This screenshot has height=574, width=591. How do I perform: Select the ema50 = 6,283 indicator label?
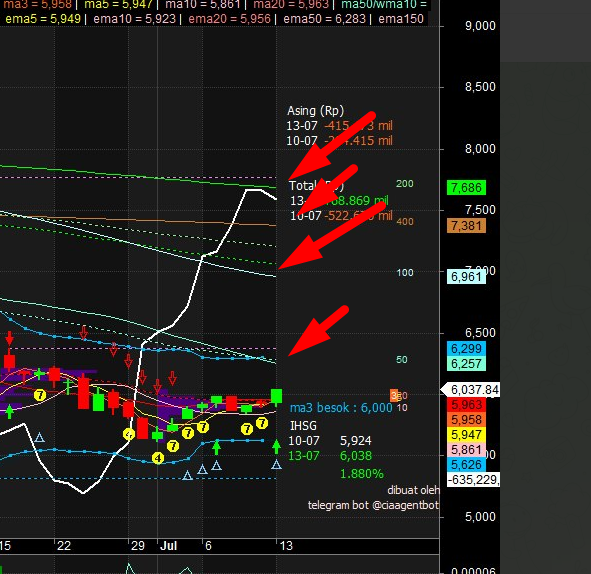tap(325, 19)
